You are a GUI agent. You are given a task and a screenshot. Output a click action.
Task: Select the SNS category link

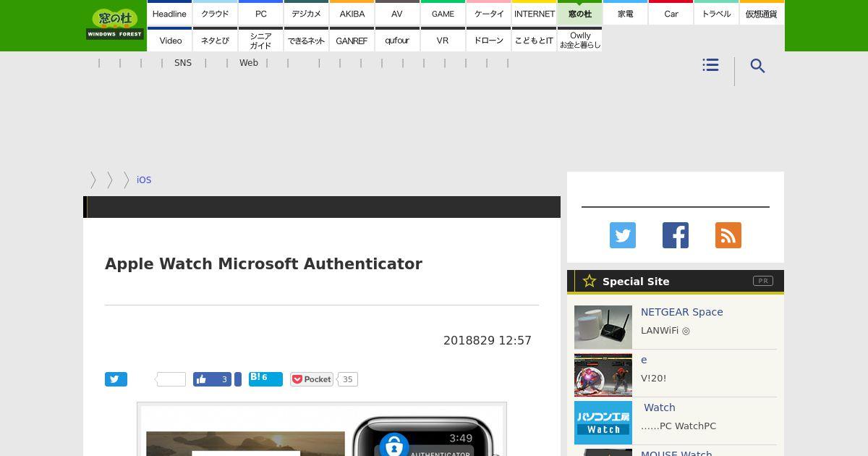point(183,63)
